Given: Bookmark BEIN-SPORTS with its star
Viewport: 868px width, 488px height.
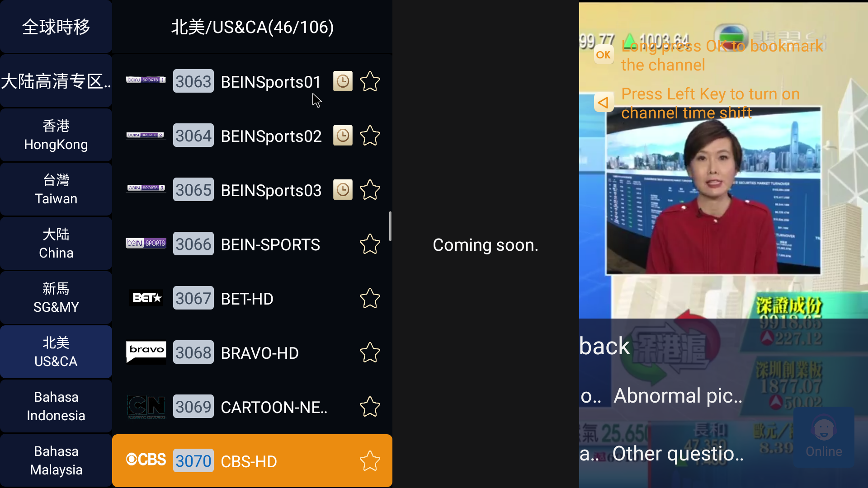Looking at the screenshot, I should pyautogui.click(x=370, y=244).
